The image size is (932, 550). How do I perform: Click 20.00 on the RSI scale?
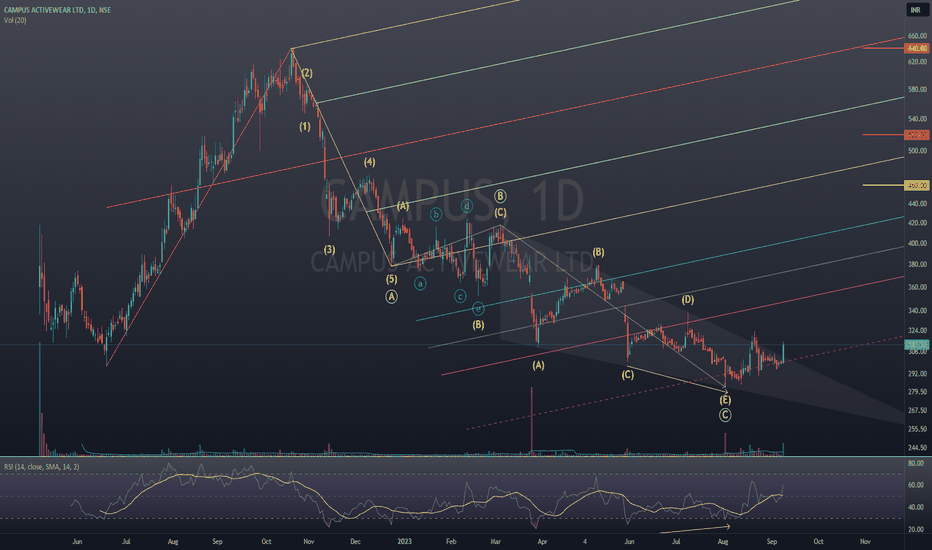point(916,529)
